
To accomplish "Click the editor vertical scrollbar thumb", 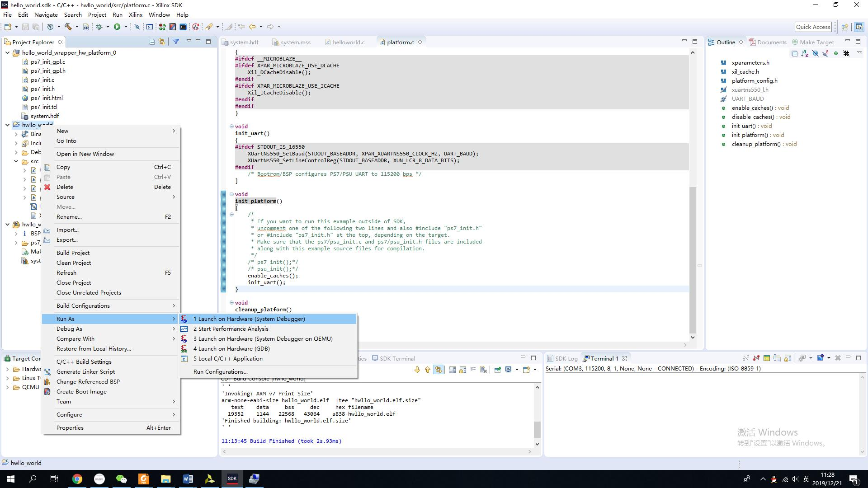I will tap(693, 260).
